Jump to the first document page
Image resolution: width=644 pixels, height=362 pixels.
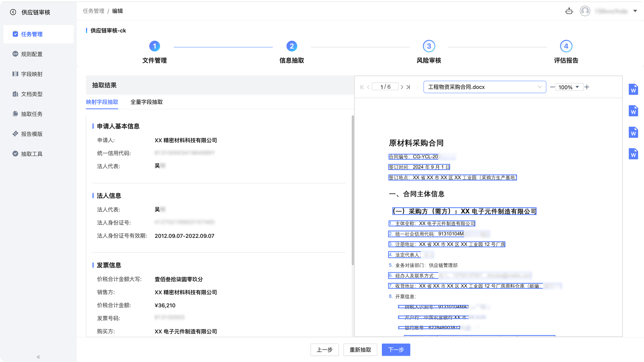pyautogui.click(x=362, y=87)
